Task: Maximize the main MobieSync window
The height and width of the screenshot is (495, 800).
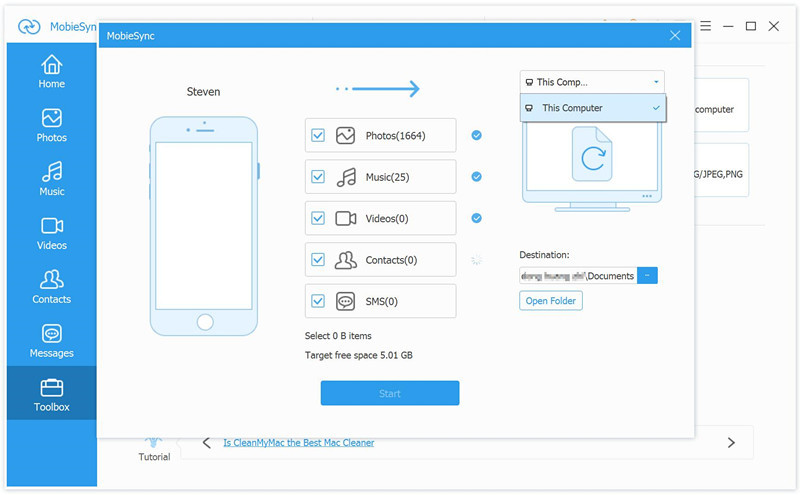Action: pos(751,26)
